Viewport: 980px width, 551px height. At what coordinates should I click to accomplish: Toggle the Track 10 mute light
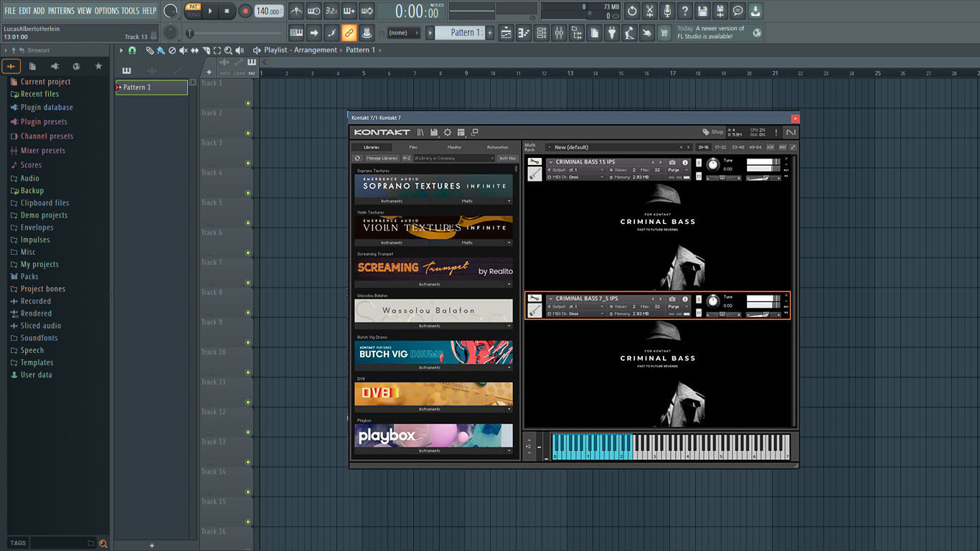tap(248, 372)
